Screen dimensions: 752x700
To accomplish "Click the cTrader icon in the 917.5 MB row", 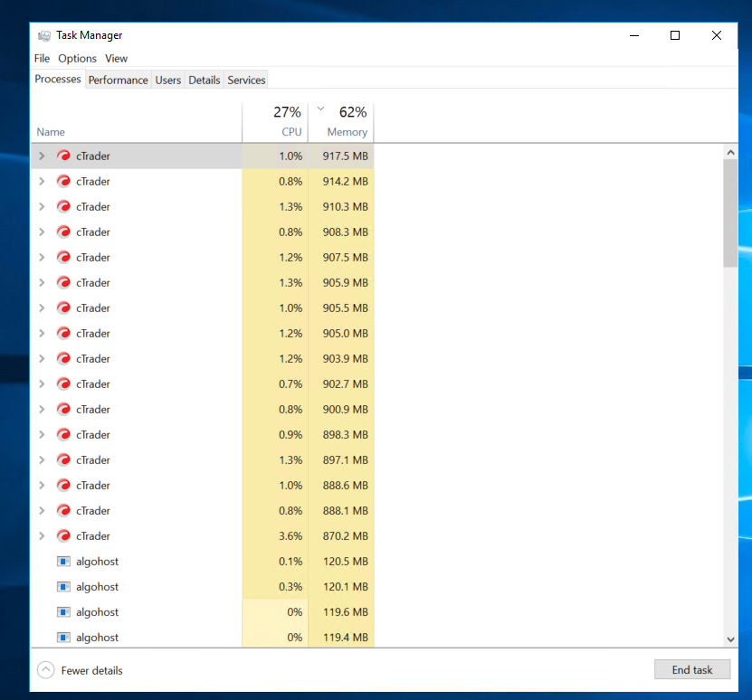I will pyautogui.click(x=63, y=156).
